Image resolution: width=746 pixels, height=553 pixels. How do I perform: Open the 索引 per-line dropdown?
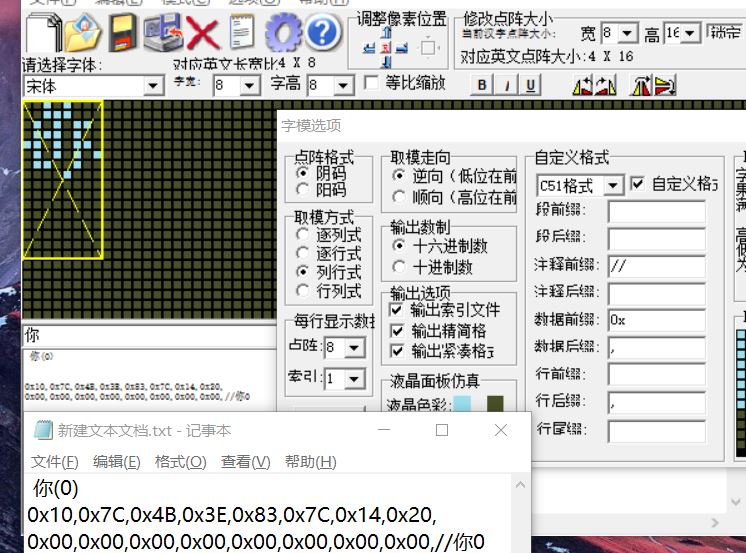pyautogui.click(x=354, y=379)
